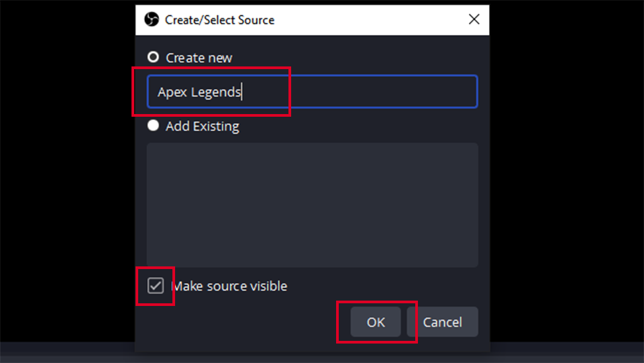The width and height of the screenshot is (644, 363).
Task: Click the OBS logo in the title bar
Action: click(152, 19)
